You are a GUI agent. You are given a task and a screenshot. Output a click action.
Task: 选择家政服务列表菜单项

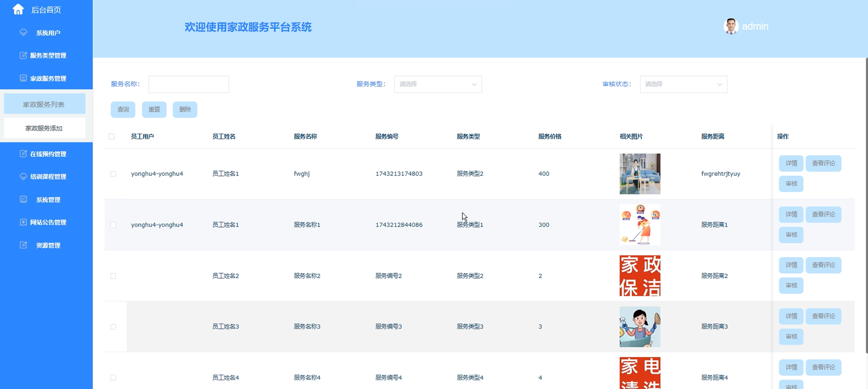pyautogui.click(x=44, y=104)
